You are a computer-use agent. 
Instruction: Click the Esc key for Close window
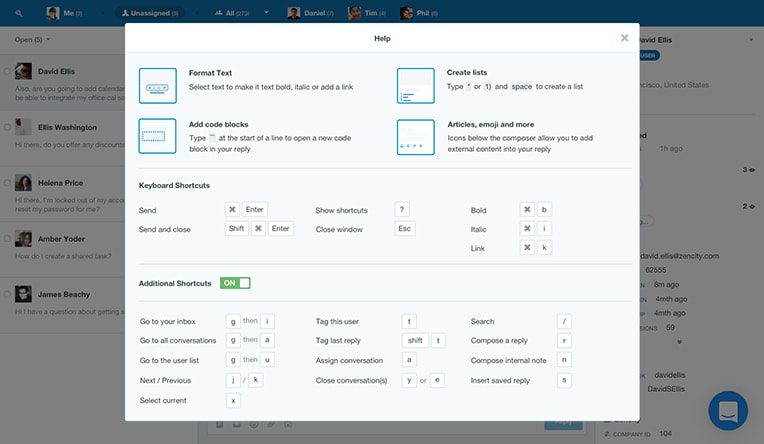[x=404, y=229]
